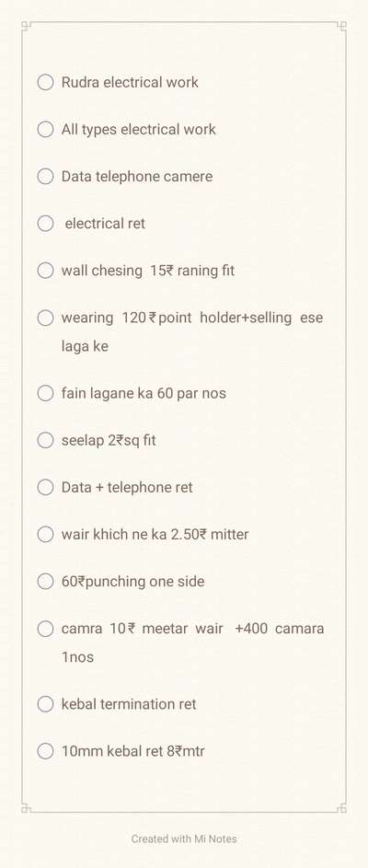Click the '1nos' continuation line
This screenshot has width=368, height=868.
coord(77,657)
